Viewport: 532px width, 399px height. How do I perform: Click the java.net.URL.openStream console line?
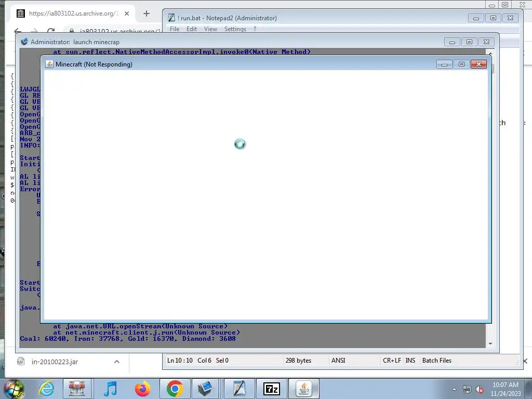click(x=140, y=326)
